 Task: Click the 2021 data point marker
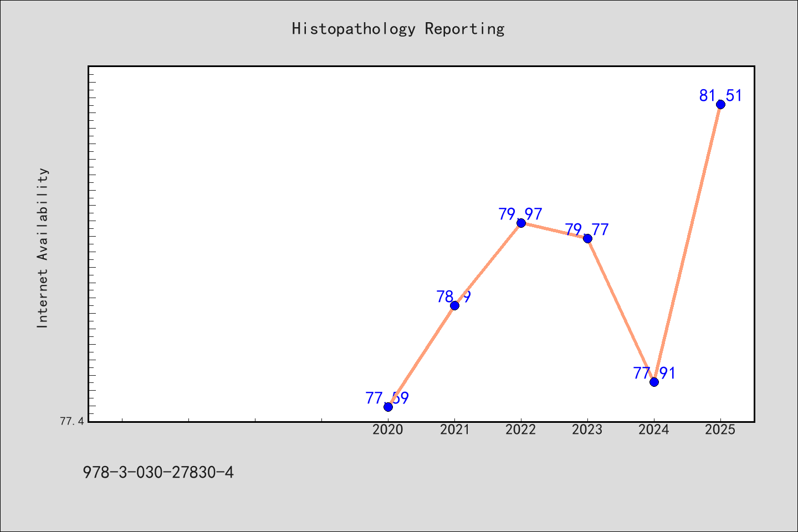coord(454,305)
